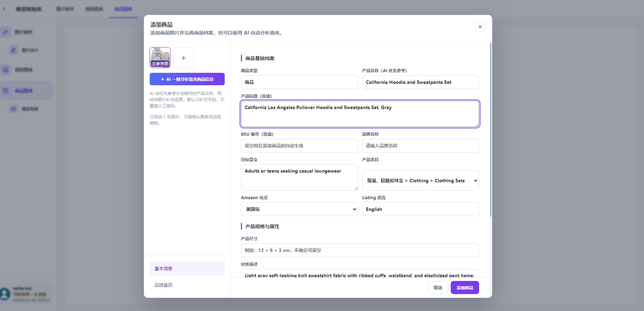Confirm with the purple 添加商品 button
This screenshot has width=644, height=311.
[465, 288]
